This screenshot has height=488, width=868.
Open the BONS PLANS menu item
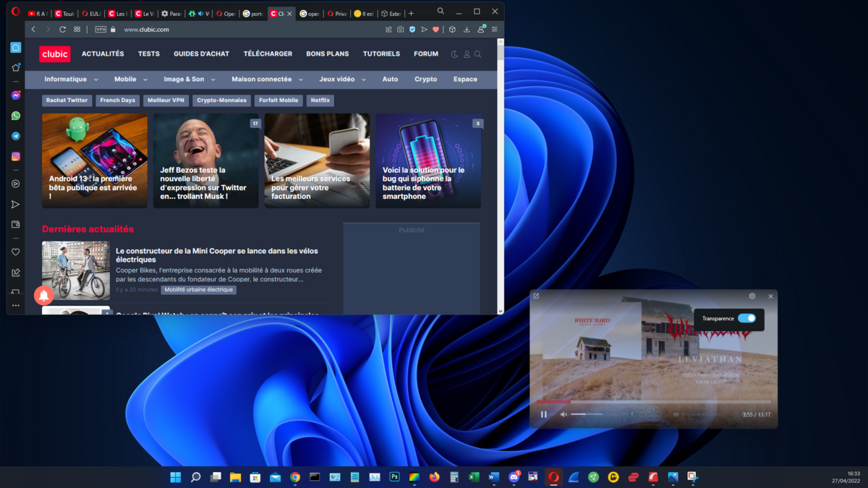pyautogui.click(x=328, y=54)
